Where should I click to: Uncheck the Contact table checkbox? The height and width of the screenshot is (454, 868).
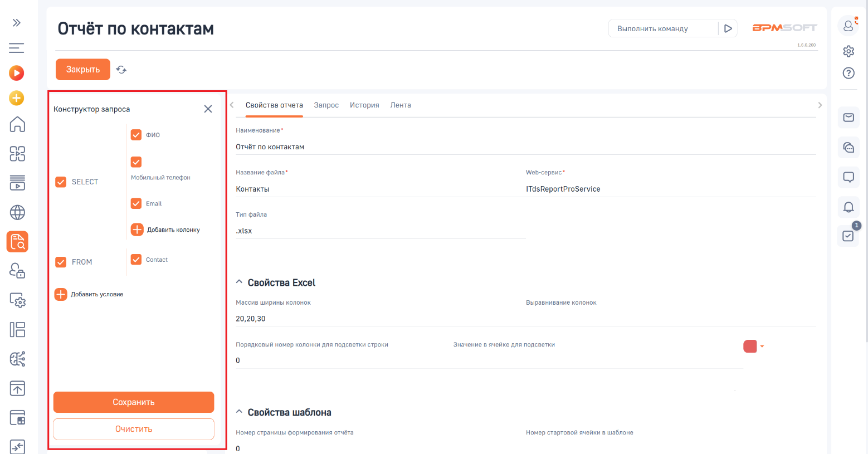[136, 260]
